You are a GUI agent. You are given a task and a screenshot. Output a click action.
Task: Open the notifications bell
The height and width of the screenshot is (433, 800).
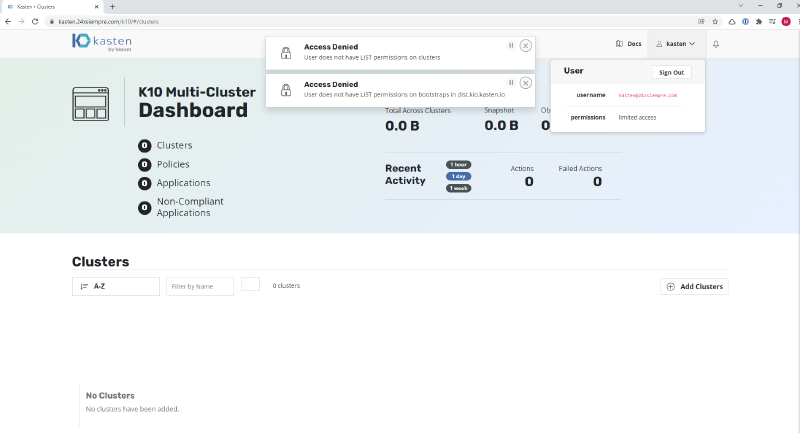pos(716,44)
